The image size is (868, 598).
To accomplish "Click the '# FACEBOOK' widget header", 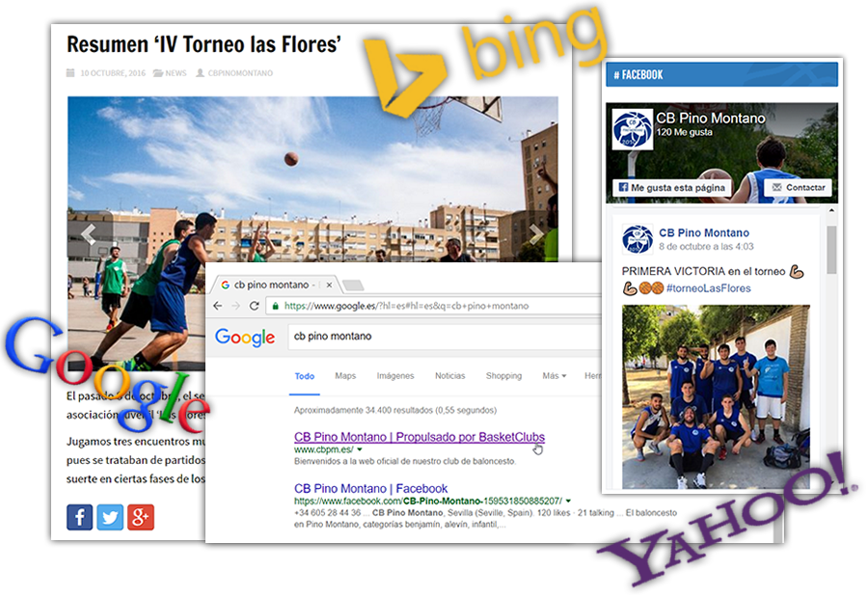I will 721,74.
